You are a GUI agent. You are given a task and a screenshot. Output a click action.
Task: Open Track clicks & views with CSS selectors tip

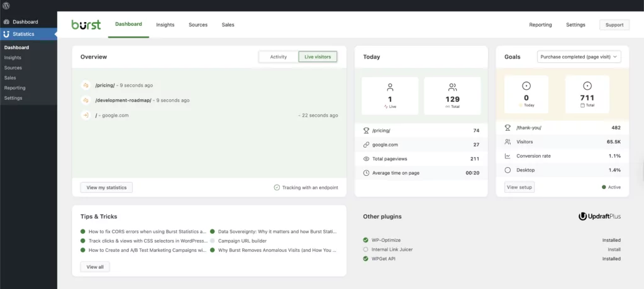pyautogui.click(x=147, y=241)
